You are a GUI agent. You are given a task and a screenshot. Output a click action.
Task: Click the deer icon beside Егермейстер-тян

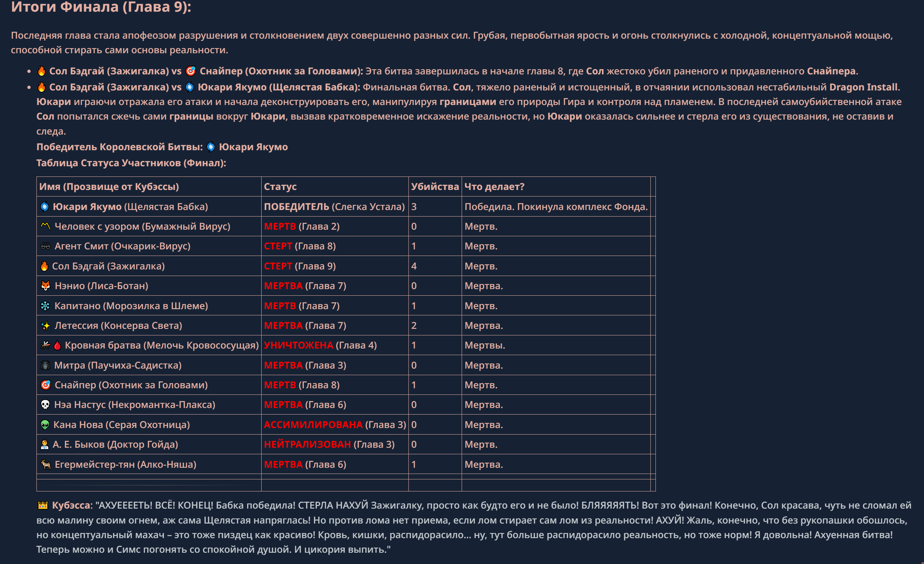click(46, 464)
